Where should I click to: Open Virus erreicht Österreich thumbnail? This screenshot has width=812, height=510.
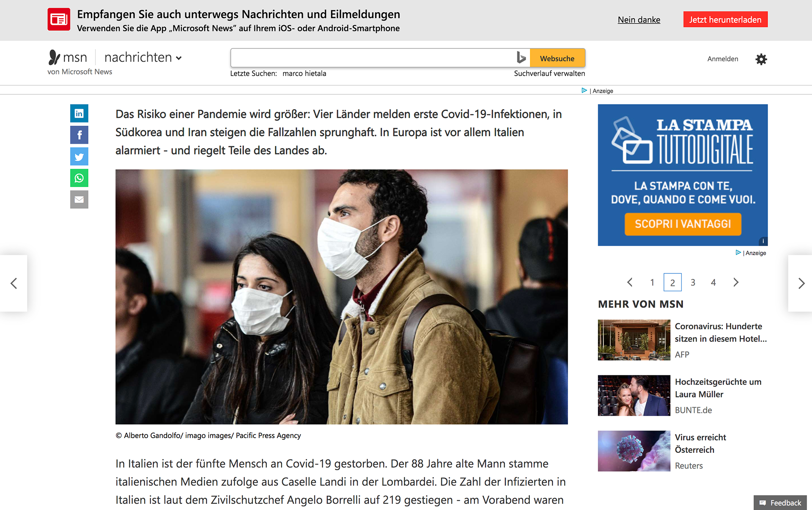pos(634,451)
